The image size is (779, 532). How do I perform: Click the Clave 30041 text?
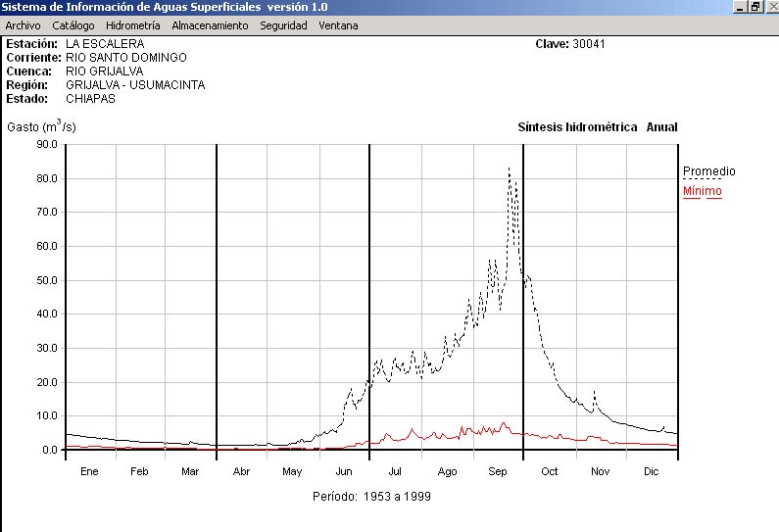tap(577, 44)
